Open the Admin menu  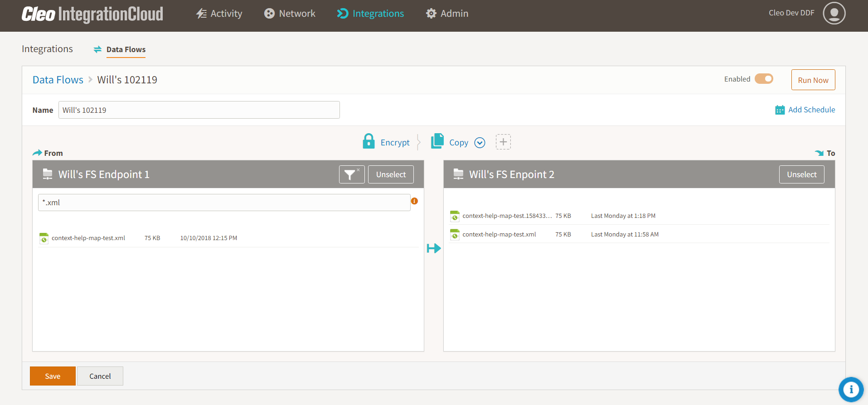447,14
